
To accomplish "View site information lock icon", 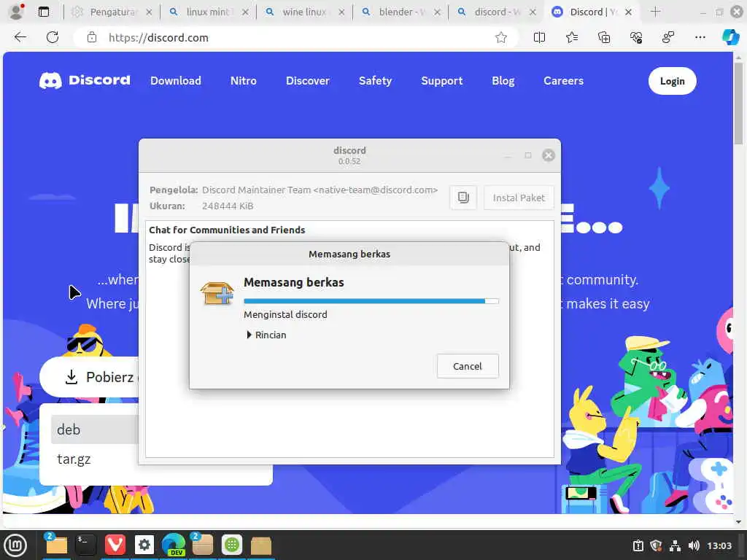I will click(x=92, y=38).
